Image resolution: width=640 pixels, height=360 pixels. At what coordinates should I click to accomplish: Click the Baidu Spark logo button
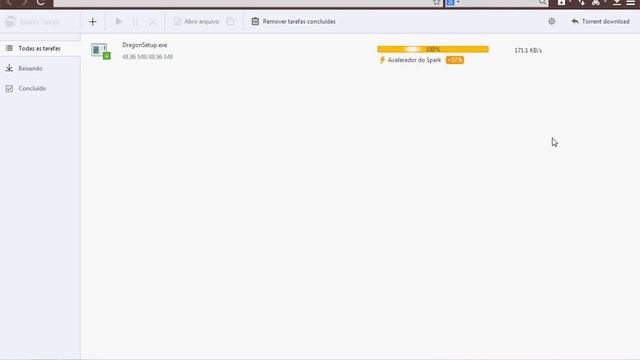(33, 22)
